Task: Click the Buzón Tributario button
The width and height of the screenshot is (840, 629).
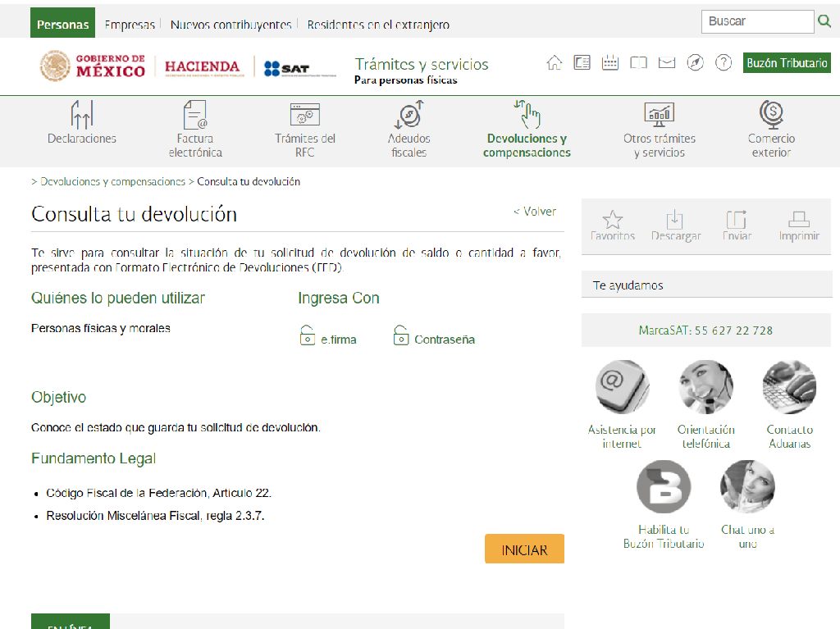Action: click(x=787, y=63)
